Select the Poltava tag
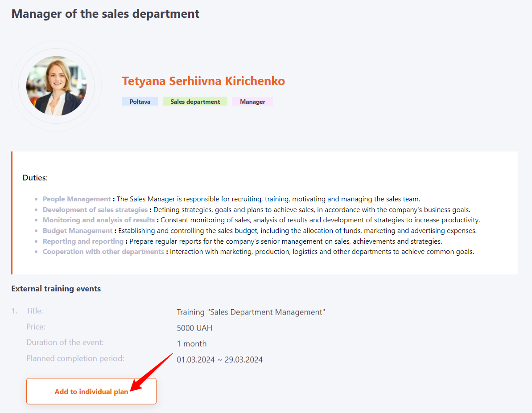The width and height of the screenshot is (532, 413). tap(140, 102)
